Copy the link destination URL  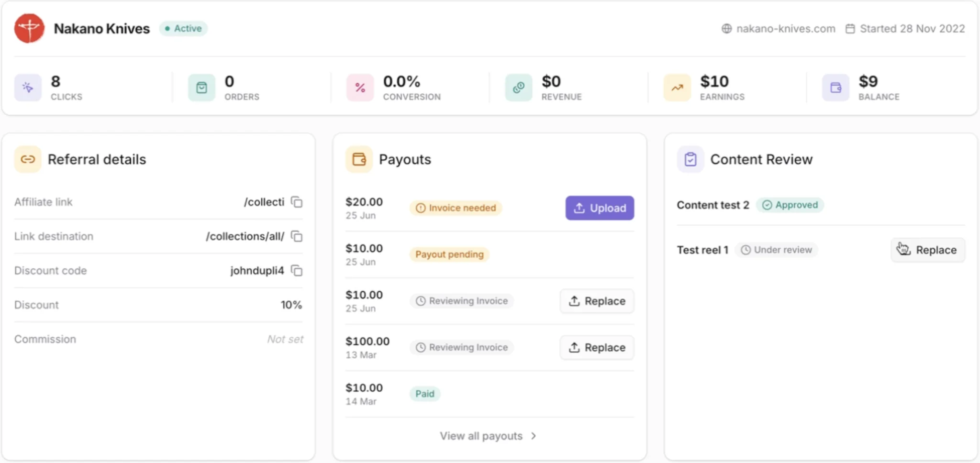297,236
